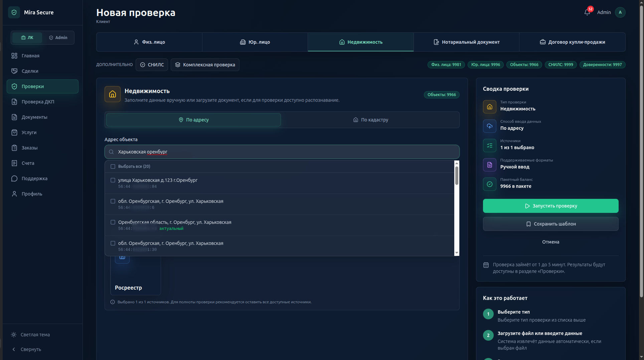This screenshot has width=644, height=360.
Task: Open the Физ. лицо tab
Action: tap(149, 42)
